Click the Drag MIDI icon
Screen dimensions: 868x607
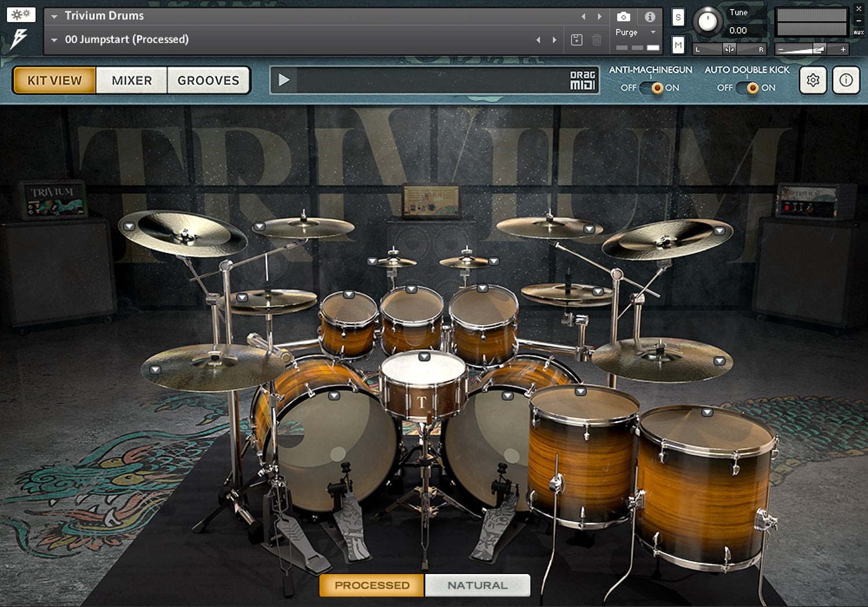(587, 80)
